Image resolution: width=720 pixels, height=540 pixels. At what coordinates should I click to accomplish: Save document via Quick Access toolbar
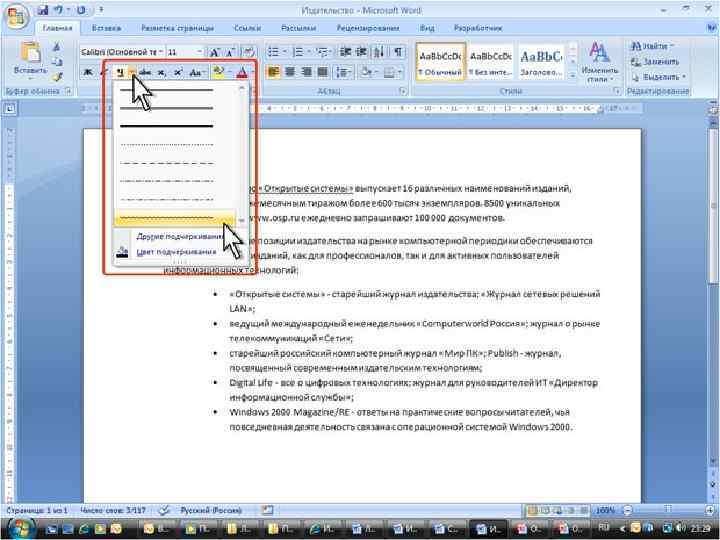click(43, 10)
